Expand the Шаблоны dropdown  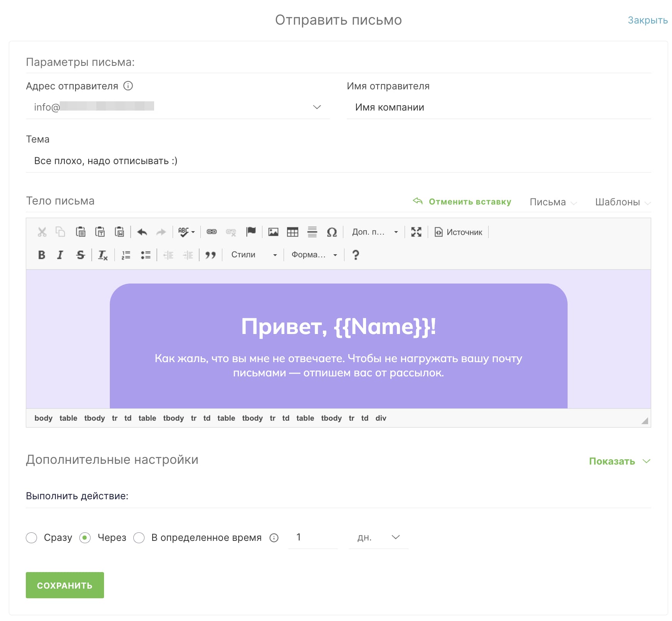[x=623, y=202]
